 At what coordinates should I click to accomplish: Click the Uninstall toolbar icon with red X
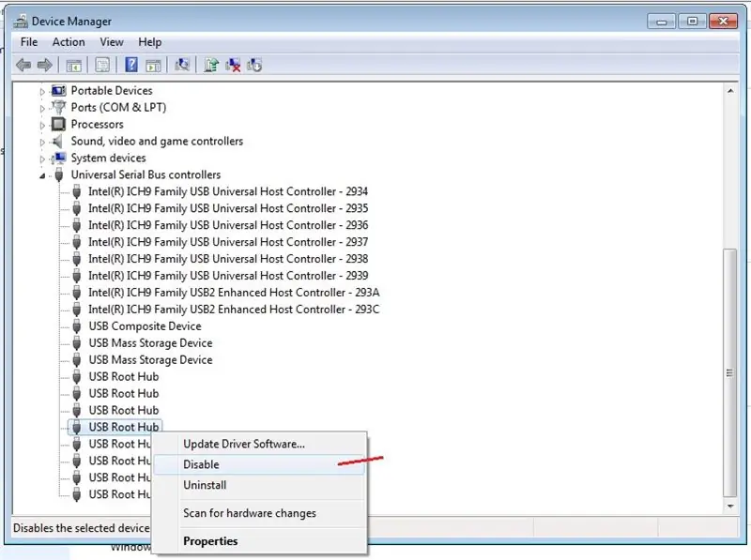(233, 65)
